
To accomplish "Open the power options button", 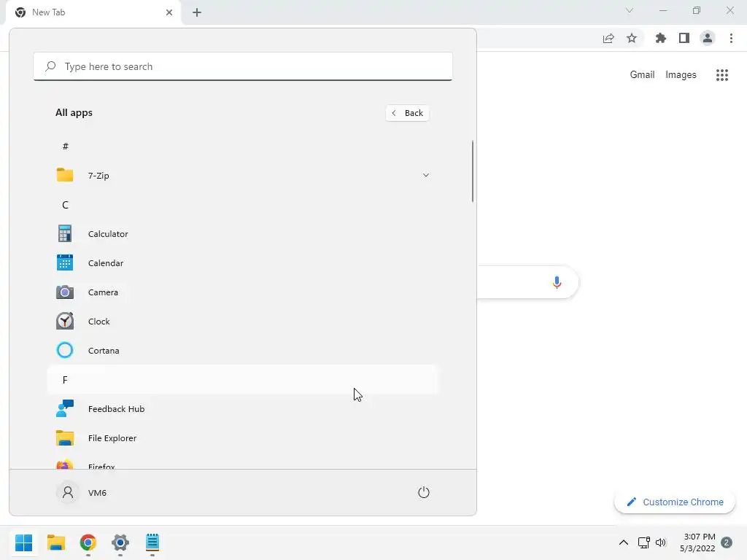I will pos(424,492).
